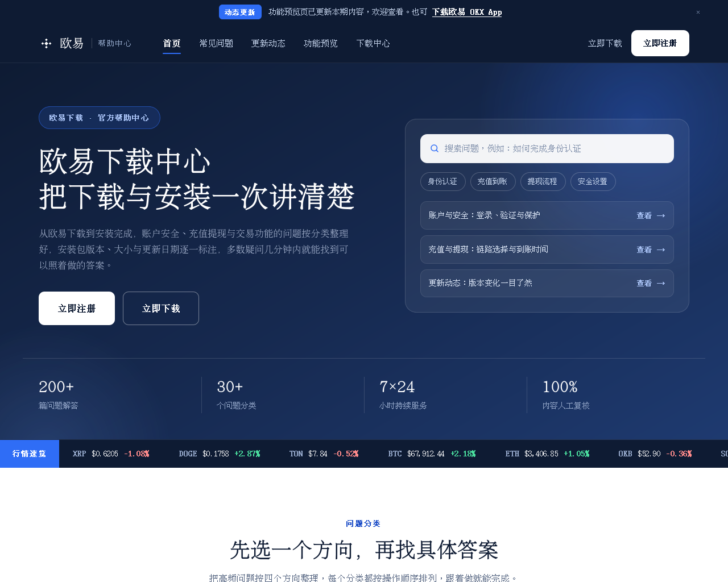
Task: Click the 7×24 小时持续服务 stat
Action: (403, 394)
